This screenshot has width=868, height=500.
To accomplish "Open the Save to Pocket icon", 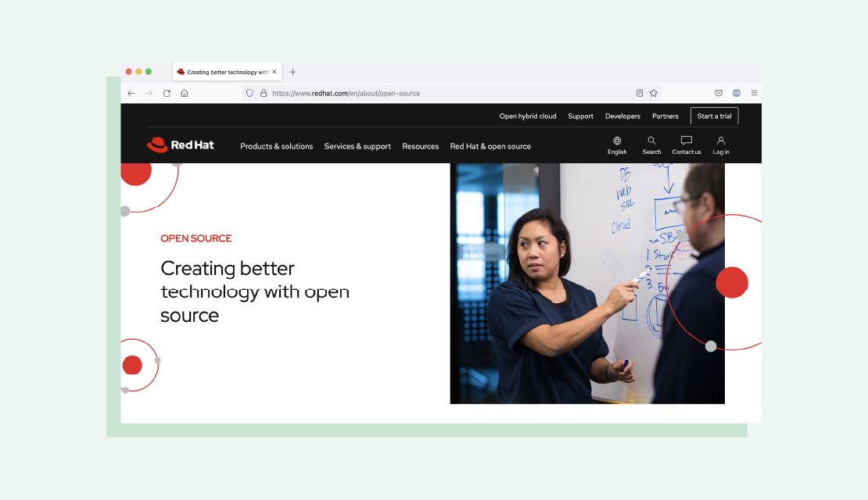I will click(x=719, y=93).
